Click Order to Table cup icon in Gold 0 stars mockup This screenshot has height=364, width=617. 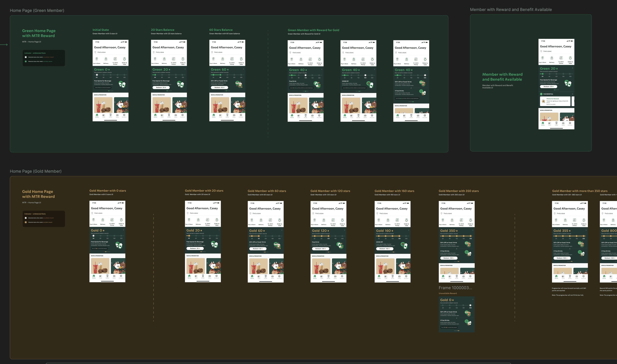pyautogui.click(x=121, y=220)
